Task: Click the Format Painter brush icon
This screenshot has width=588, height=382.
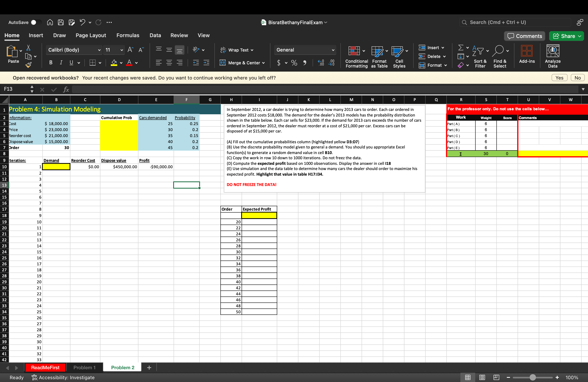Action: point(29,65)
